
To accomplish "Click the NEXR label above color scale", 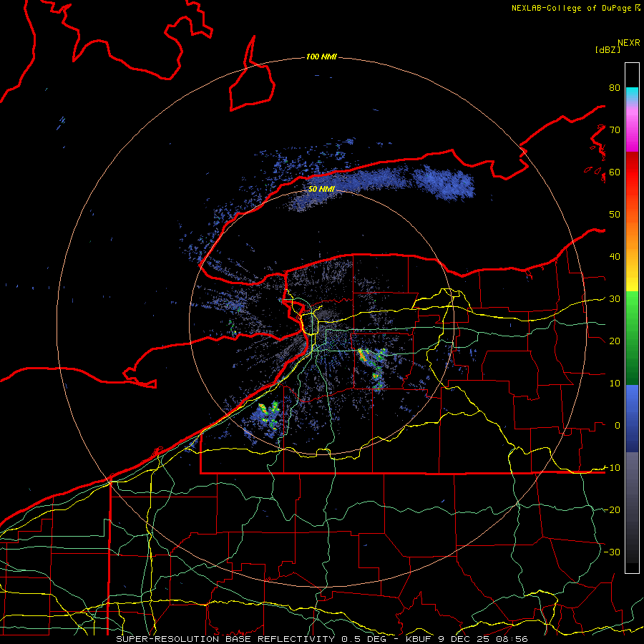I will point(628,43).
